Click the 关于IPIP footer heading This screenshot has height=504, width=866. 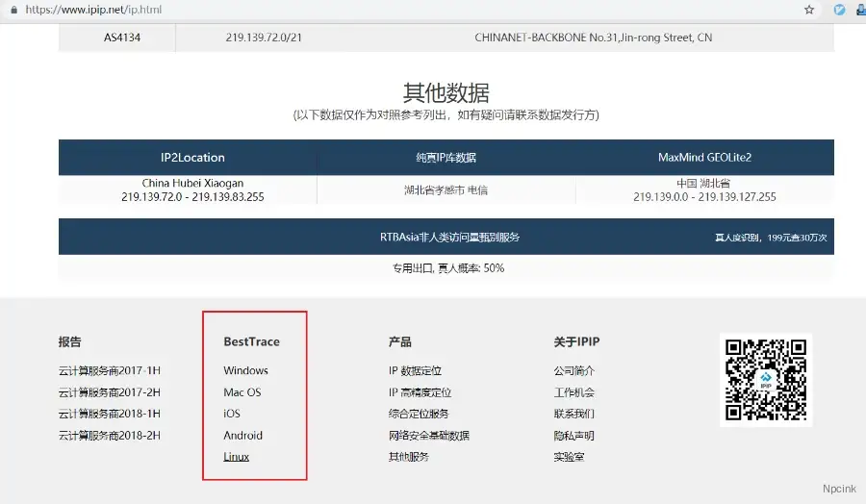[x=576, y=341]
